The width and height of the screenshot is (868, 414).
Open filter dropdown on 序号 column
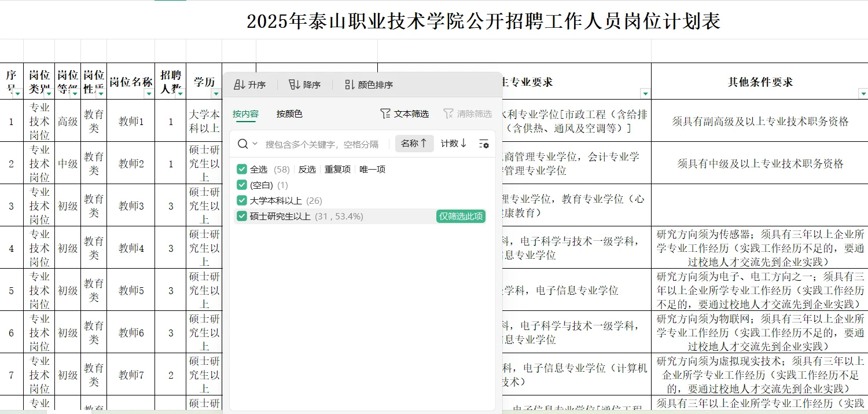(x=17, y=94)
